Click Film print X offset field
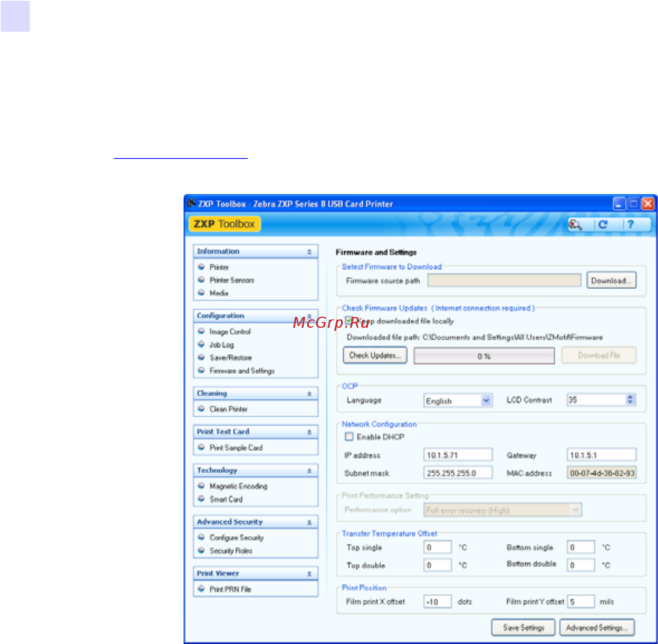 pos(438,601)
